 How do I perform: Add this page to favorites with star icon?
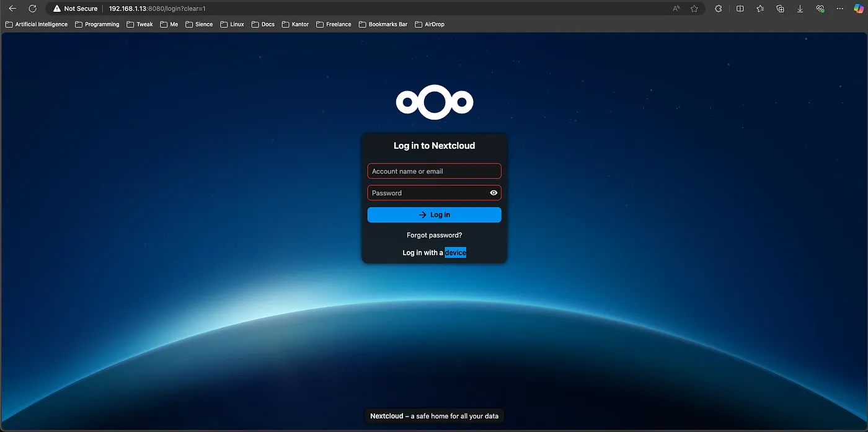(x=694, y=9)
